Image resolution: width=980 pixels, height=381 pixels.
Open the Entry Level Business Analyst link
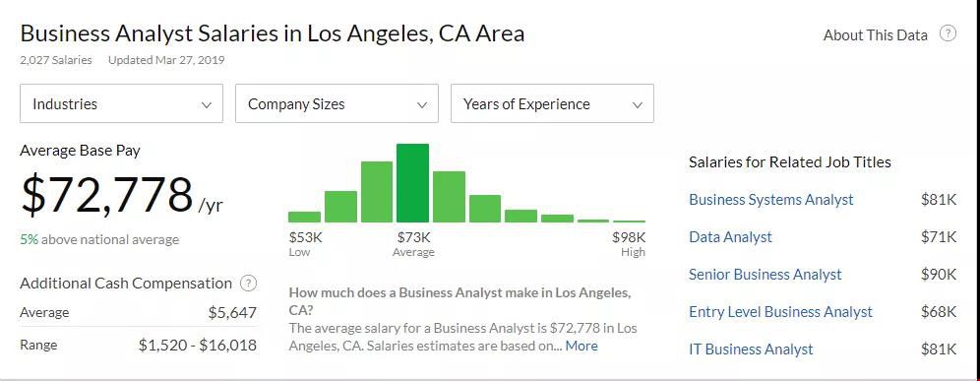pyautogui.click(x=780, y=311)
